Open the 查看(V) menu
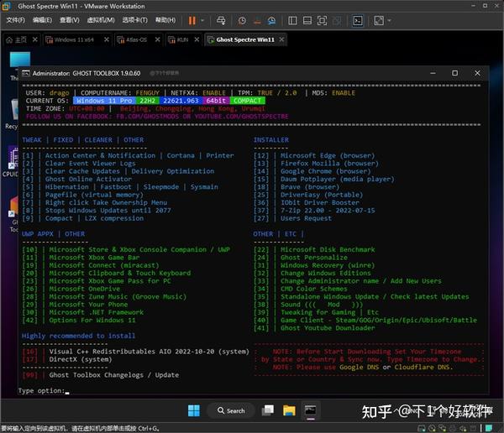504x433 pixels. tap(70, 20)
